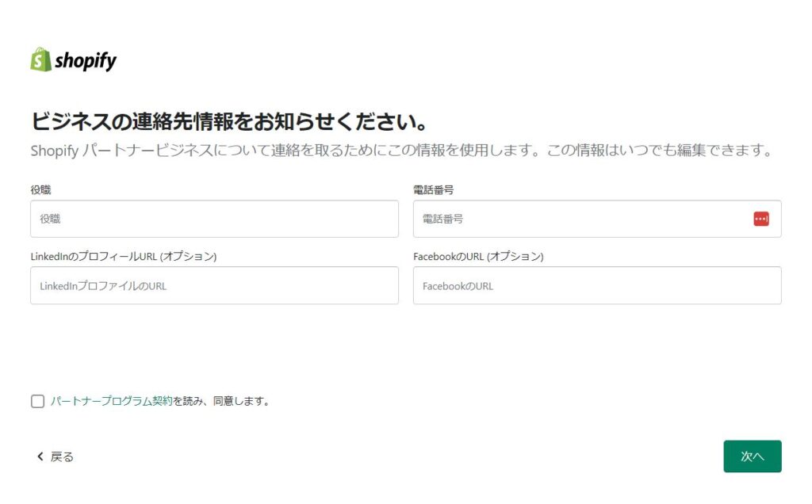Click the LinkedInのプロフィールURL (オプション) label
812x504 pixels.
pyautogui.click(x=124, y=256)
